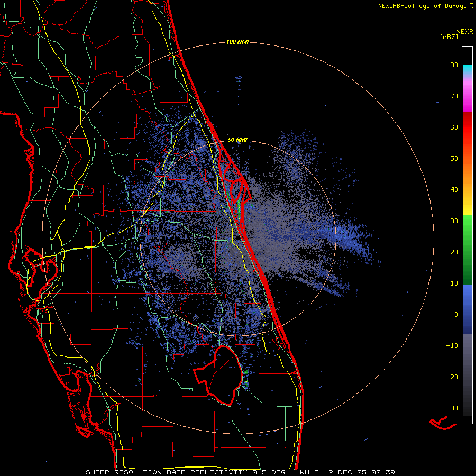Click the [dBZ] unit label

449,36
